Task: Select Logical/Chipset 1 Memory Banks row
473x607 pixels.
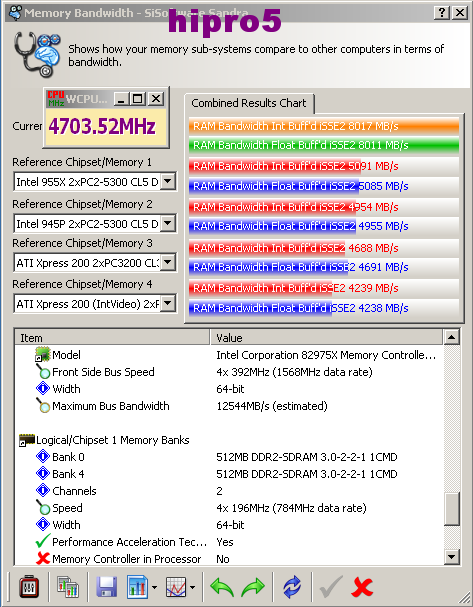Action: point(228,440)
